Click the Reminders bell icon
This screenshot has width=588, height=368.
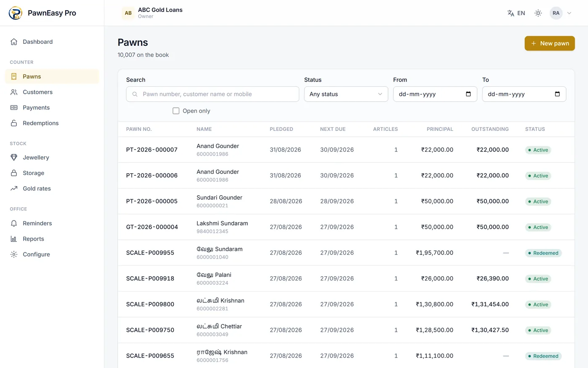[14, 223]
